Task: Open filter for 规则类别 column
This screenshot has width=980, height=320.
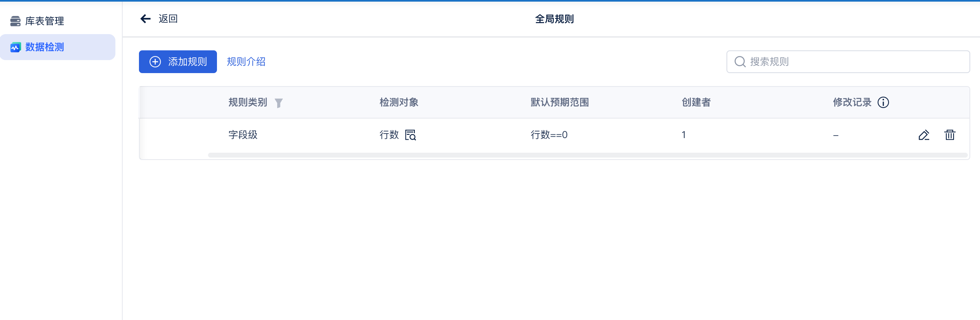Action: click(279, 103)
